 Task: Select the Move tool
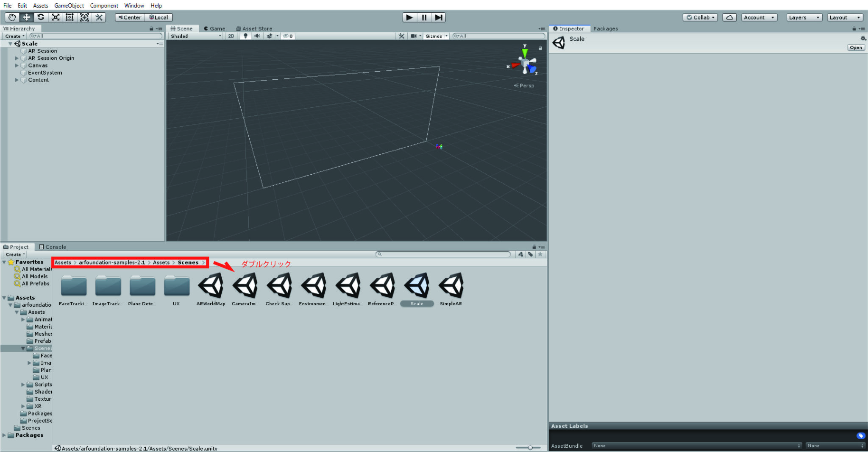(27, 17)
